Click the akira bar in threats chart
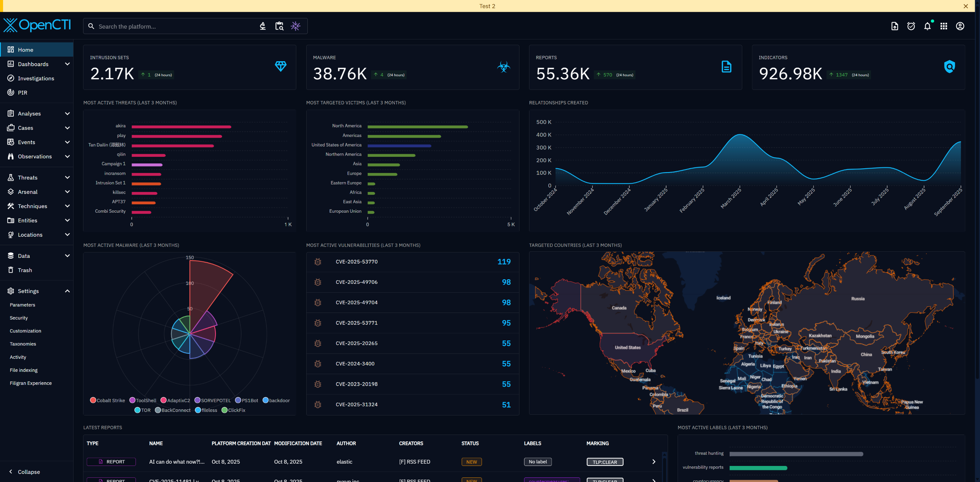This screenshot has height=482, width=980. [x=181, y=127]
